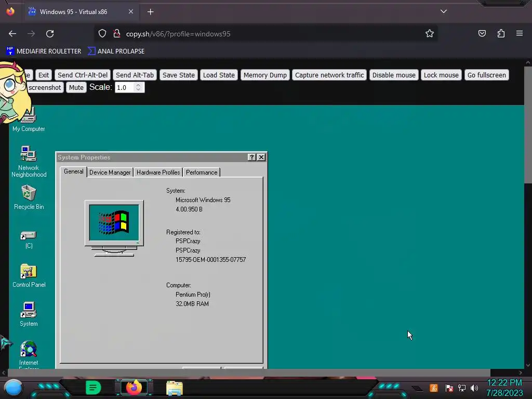
Task: Go back to previous page
Action: pyautogui.click(x=12, y=34)
